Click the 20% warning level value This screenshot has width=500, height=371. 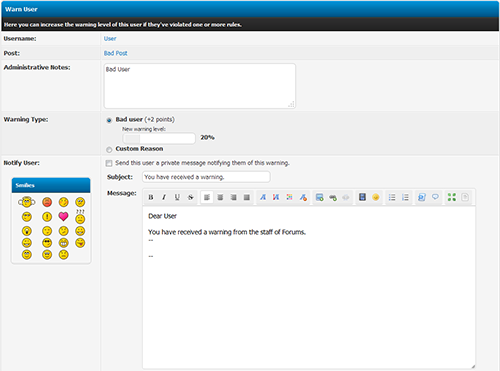(x=207, y=137)
